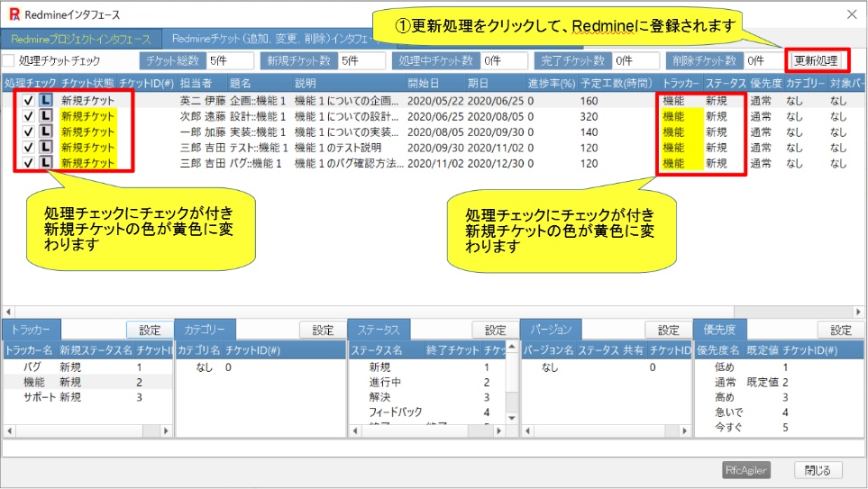Image resolution: width=868 pixels, height=489 pixels.
Task: Click the RfcAgiler button
Action: click(x=746, y=470)
